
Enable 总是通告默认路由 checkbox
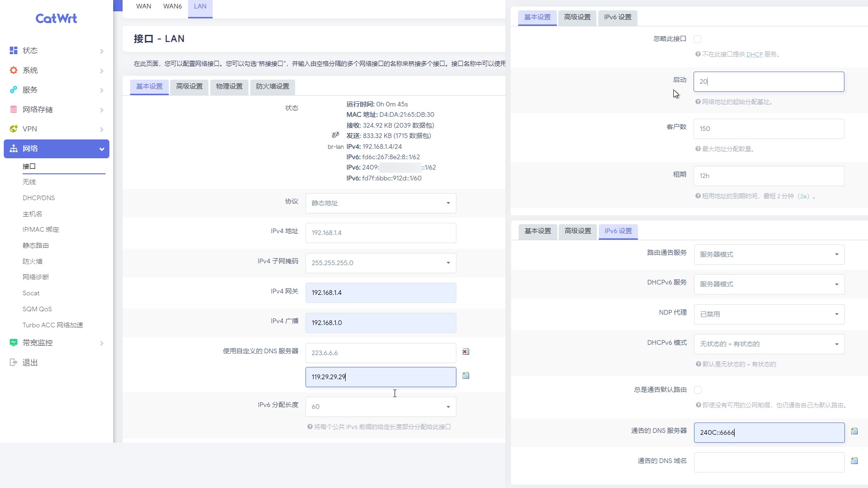(698, 390)
